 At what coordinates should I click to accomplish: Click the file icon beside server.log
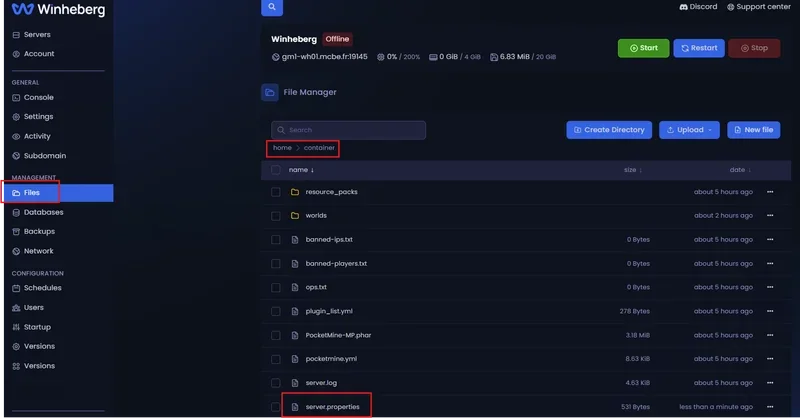click(x=295, y=383)
